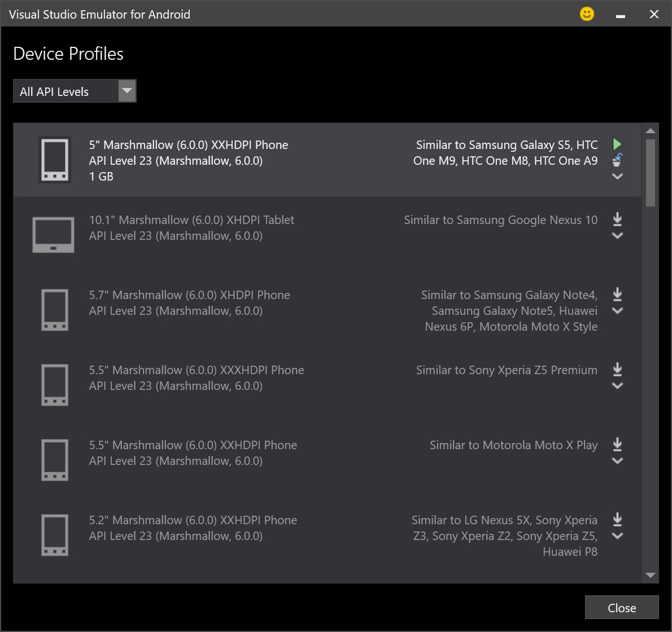
Task: Click the uninstall icon for 5" Marshmallow Phone
Action: click(617, 160)
